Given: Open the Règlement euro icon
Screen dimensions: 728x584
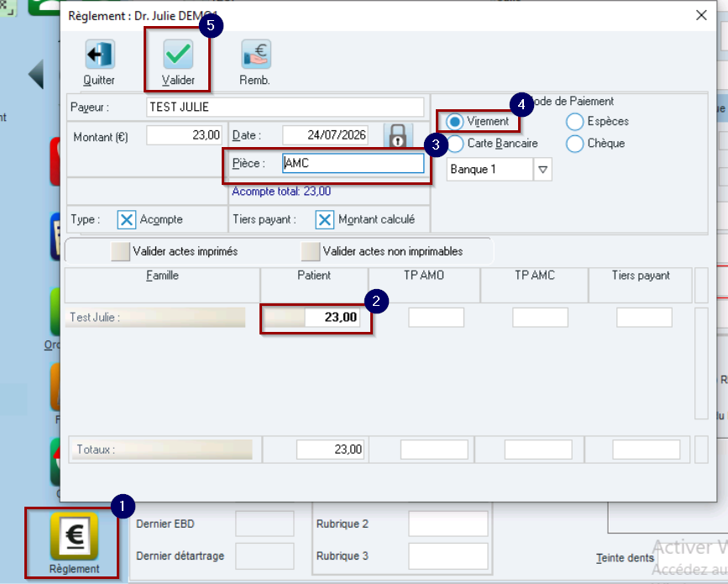Looking at the screenshot, I should (74, 535).
